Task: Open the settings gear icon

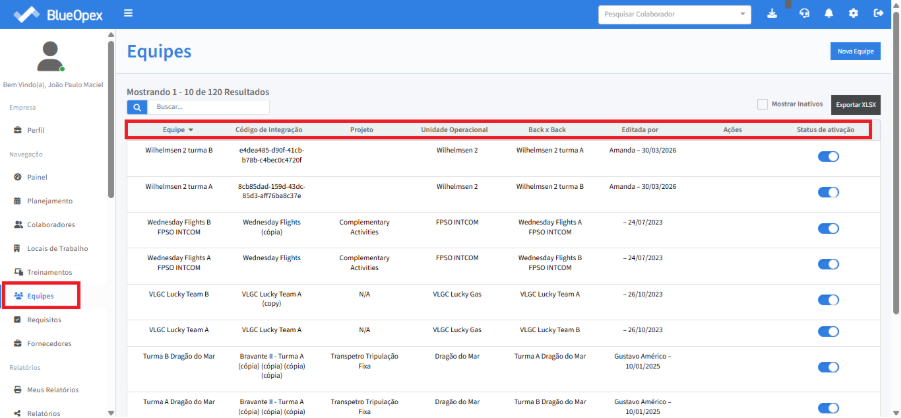Action: (853, 14)
